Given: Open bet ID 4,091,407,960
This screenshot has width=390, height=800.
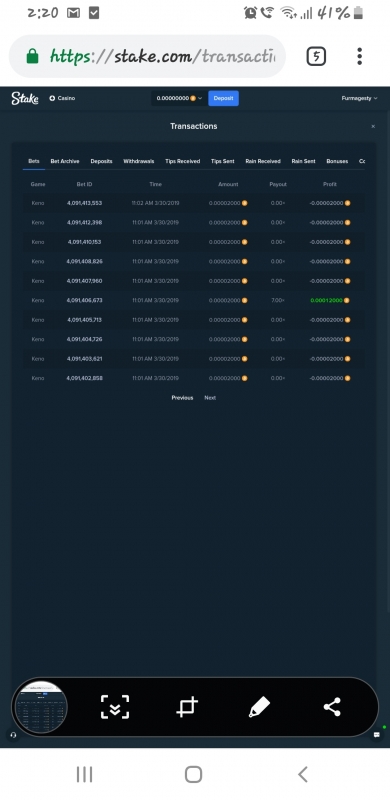Looking at the screenshot, I should (84, 281).
